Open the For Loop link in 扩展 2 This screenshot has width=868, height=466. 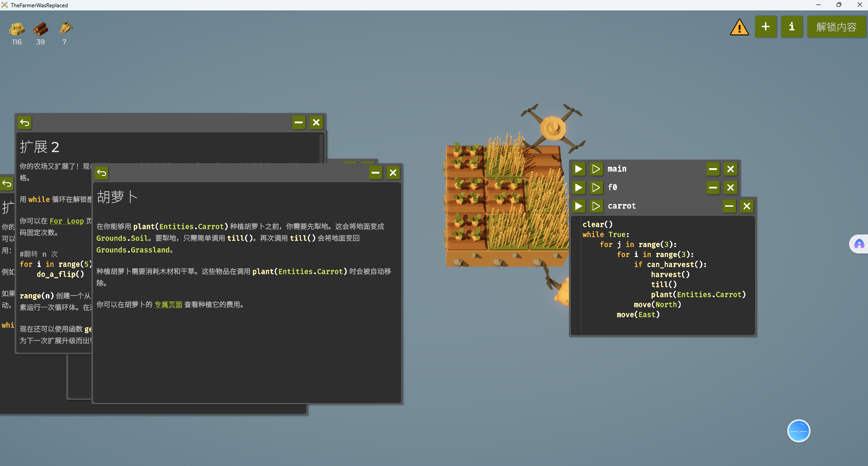point(67,221)
